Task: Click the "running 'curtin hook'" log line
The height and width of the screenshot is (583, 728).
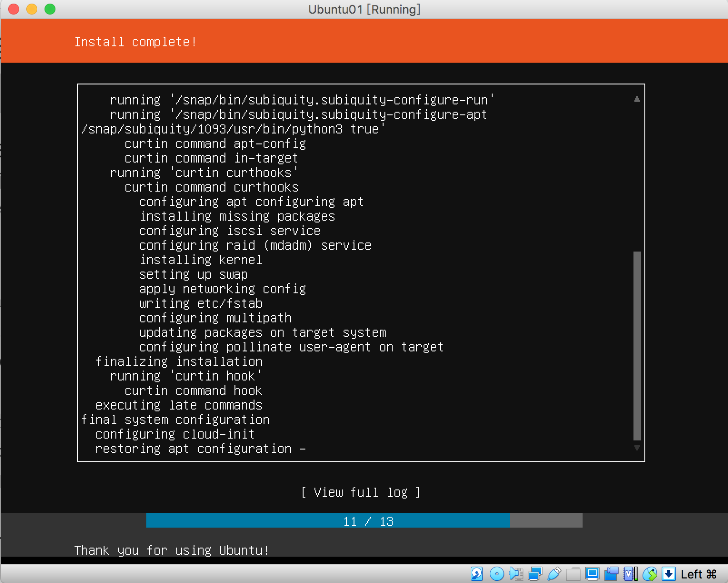Action: tap(186, 376)
